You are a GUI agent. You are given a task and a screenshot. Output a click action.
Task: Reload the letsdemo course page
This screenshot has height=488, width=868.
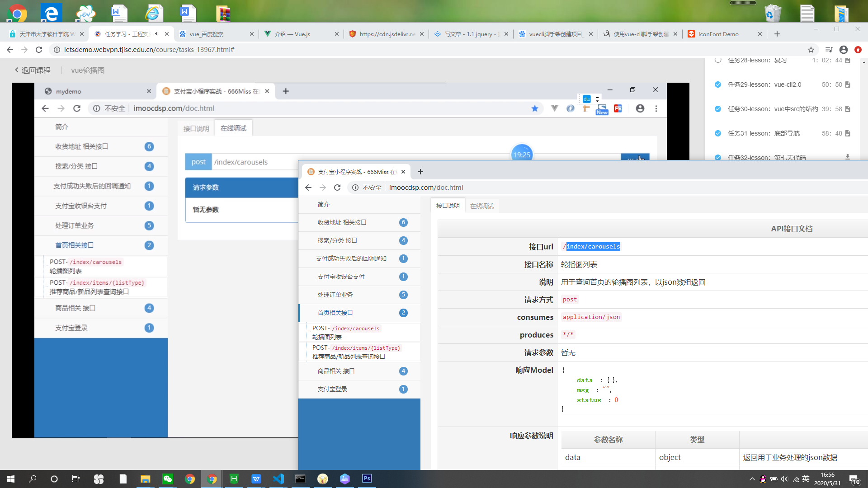pos(39,50)
